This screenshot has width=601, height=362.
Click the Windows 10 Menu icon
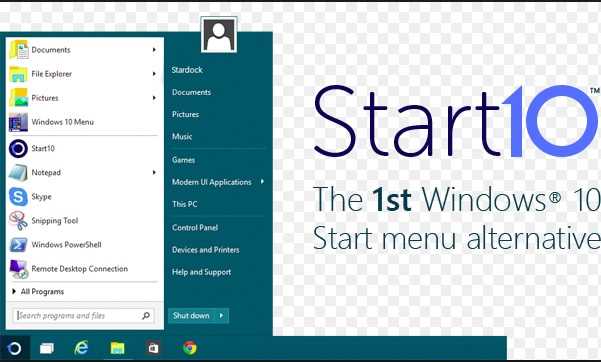pos(18,122)
